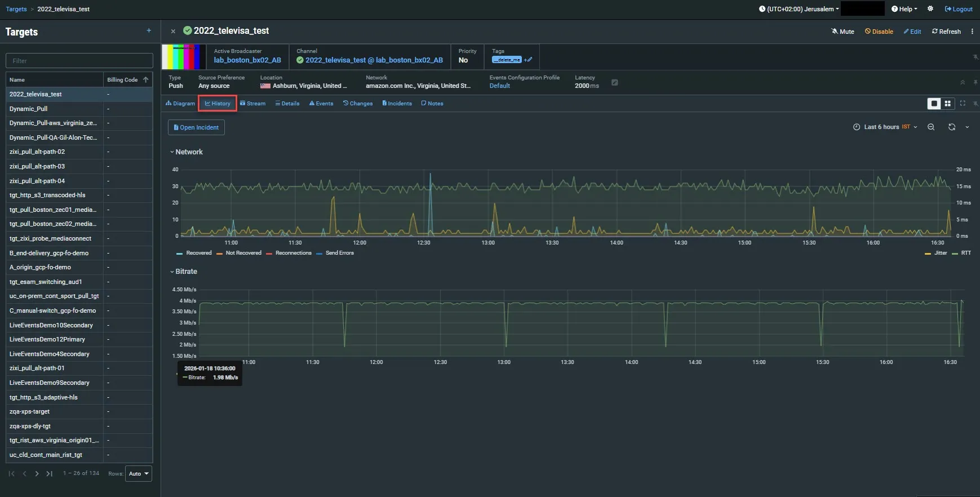The image size is (980, 497).
Task: Disable the target
Action: (x=879, y=32)
